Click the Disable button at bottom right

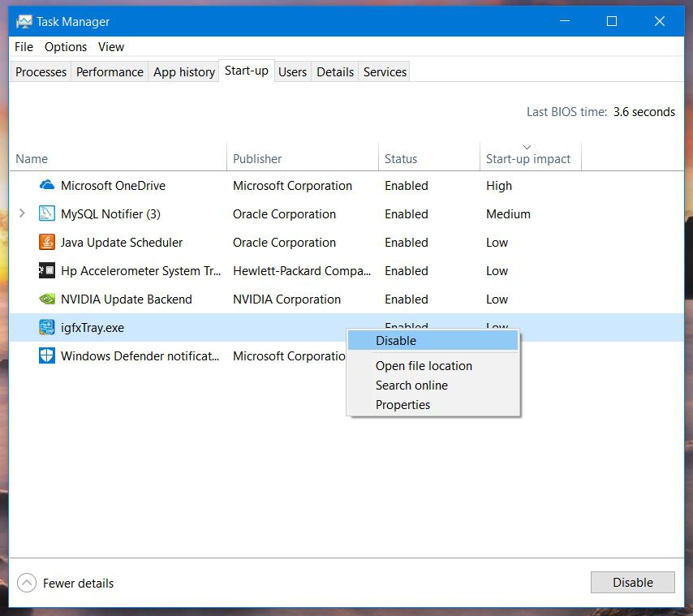coord(632,583)
